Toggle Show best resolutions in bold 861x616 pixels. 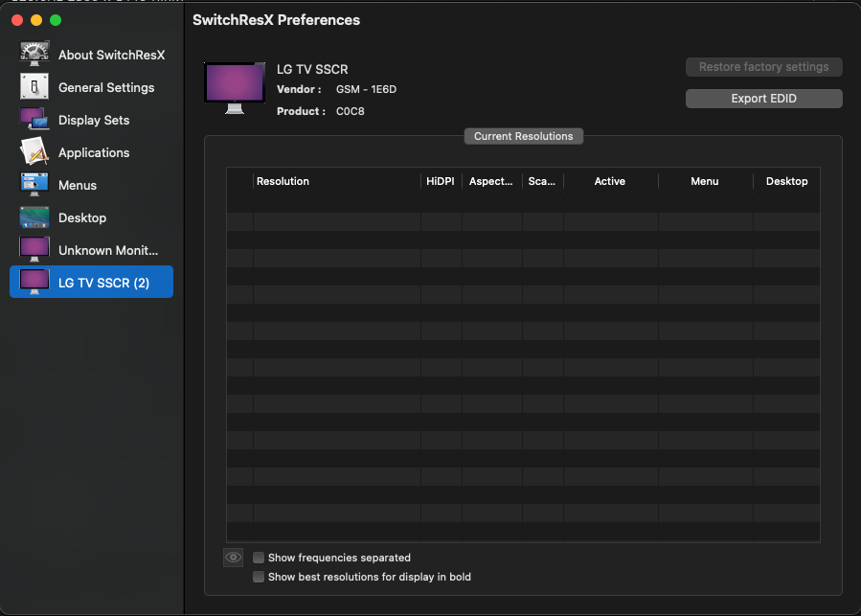click(x=260, y=577)
